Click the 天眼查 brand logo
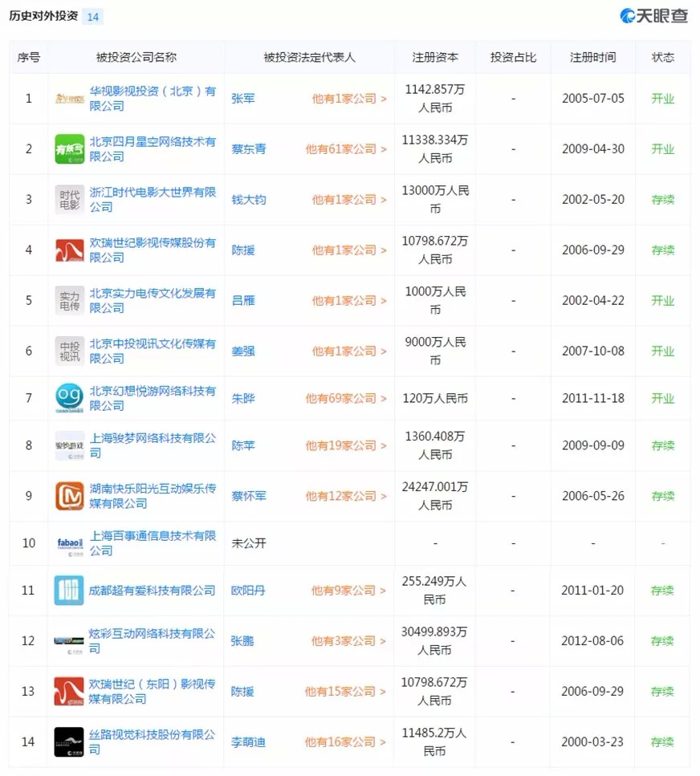 pos(654,16)
